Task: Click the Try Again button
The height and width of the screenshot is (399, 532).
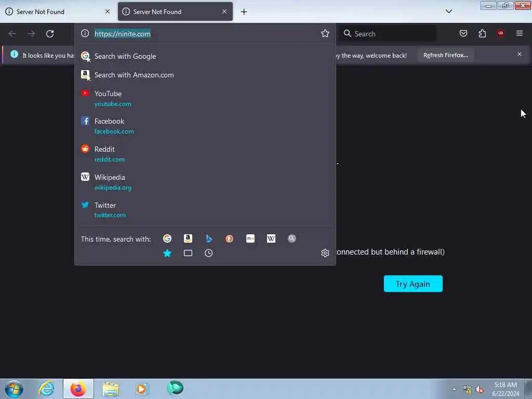Action: point(413,284)
